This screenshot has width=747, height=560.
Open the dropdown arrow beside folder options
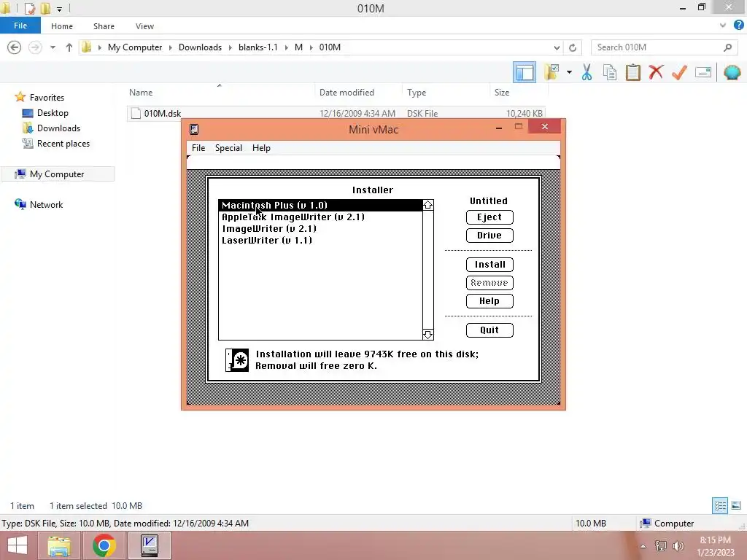point(569,72)
